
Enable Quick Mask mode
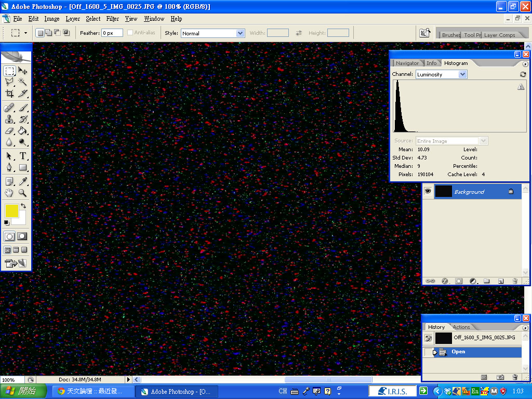22,236
